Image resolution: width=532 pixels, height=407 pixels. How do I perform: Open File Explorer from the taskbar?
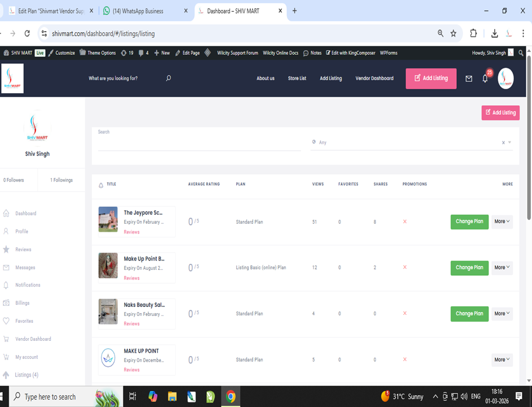(172, 396)
